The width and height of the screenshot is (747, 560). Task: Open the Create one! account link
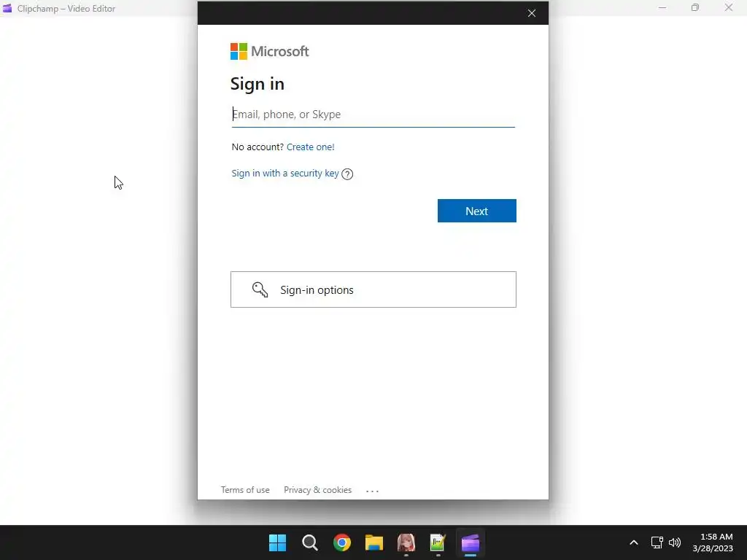pyautogui.click(x=311, y=147)
